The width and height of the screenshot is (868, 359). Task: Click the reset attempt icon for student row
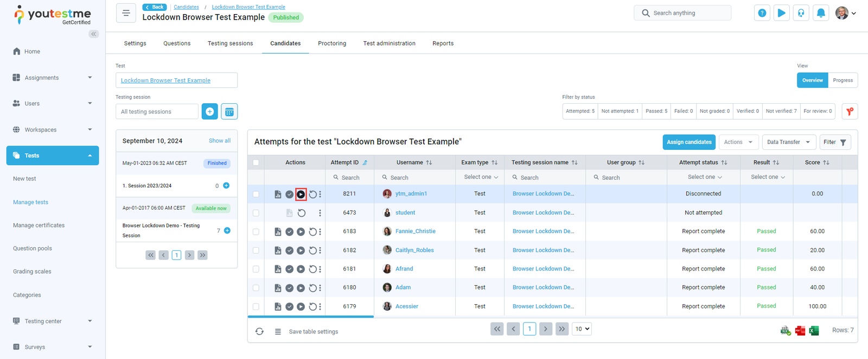click(x=302, y=213)
